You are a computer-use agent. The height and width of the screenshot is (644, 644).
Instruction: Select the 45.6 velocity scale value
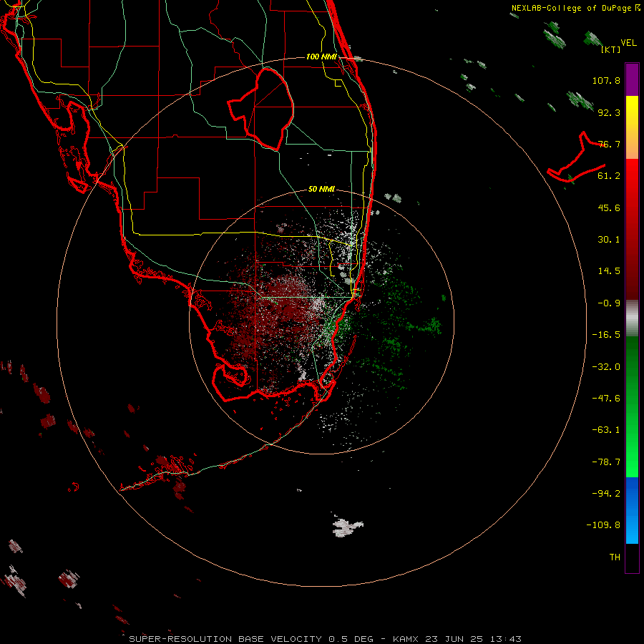(x=609, y=208)
